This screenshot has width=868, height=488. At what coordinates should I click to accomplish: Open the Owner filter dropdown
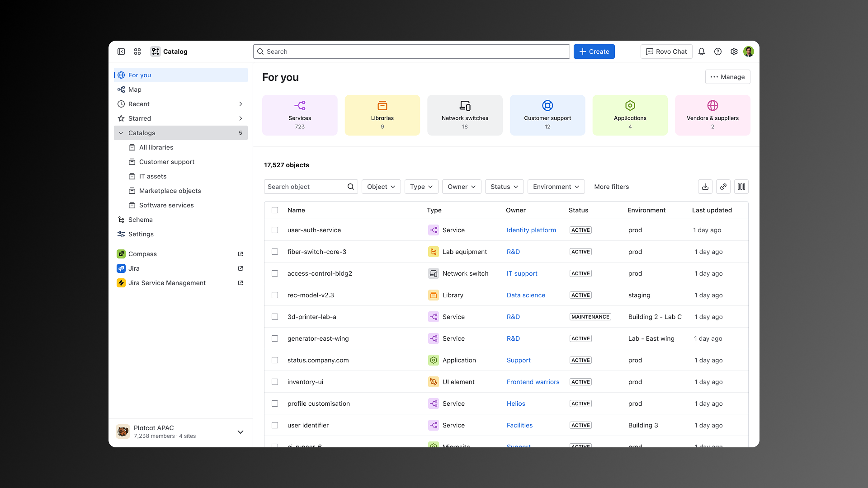[462, 187]
